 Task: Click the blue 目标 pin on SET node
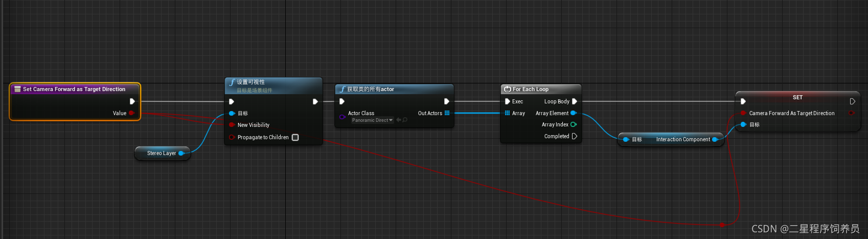(743, 124)
